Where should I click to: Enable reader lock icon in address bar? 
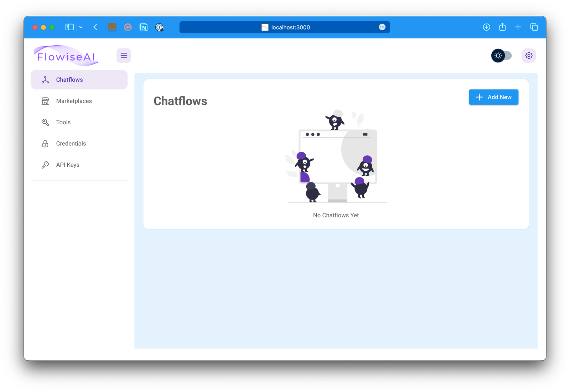(x=160, y=27)
